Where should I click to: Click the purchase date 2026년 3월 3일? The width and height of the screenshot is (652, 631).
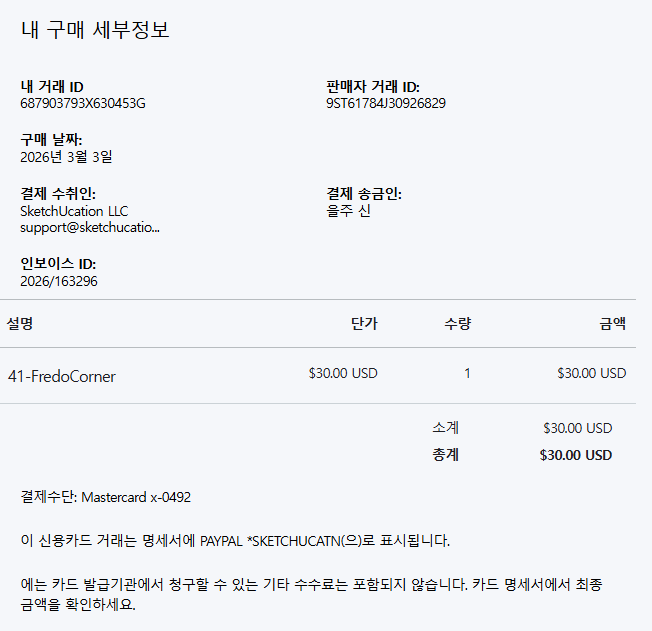66,157
